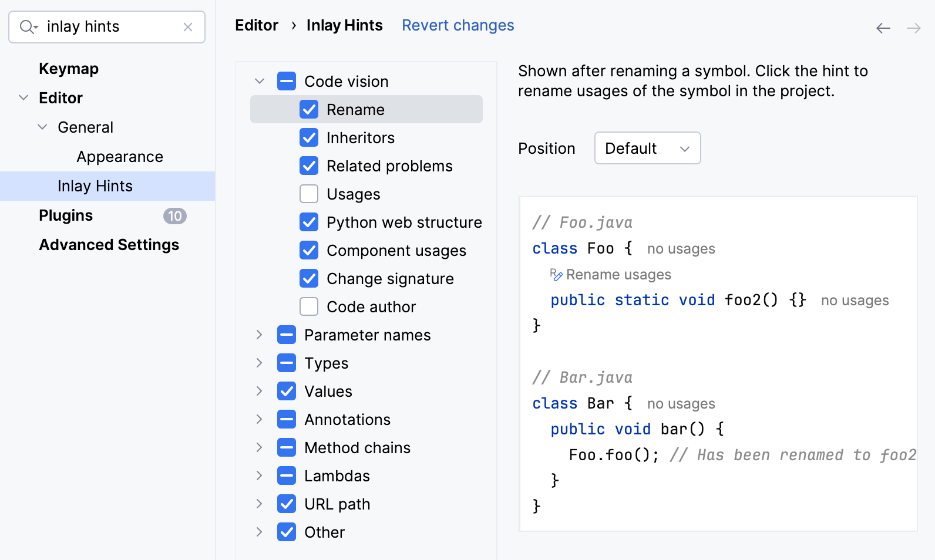The height and width of the screenshot is (560, 935).
Task: Enable the Code author checkbox
Action: (309, 306)
